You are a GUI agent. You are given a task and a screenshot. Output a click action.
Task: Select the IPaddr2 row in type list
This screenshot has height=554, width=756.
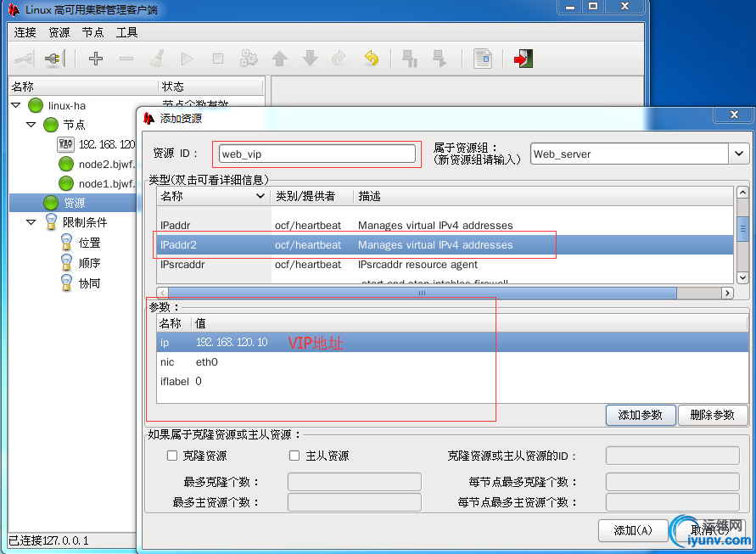click(x=445, y=245)
